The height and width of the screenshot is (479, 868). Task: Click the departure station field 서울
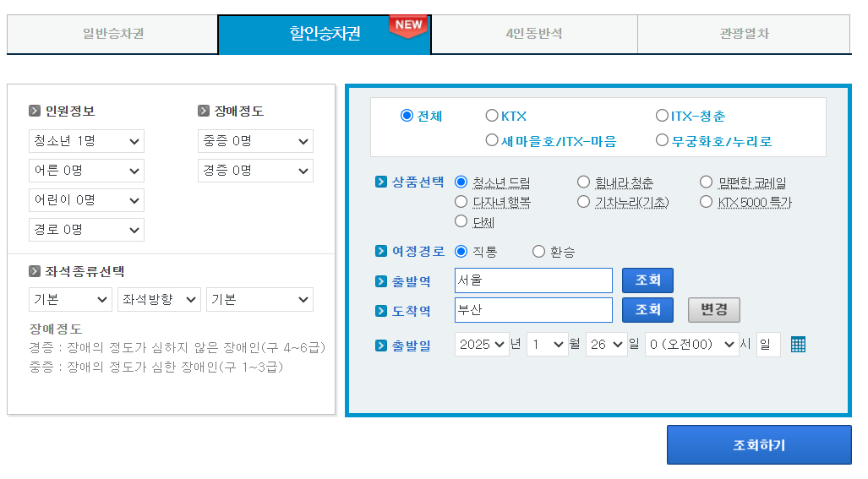tap(533, 280)
